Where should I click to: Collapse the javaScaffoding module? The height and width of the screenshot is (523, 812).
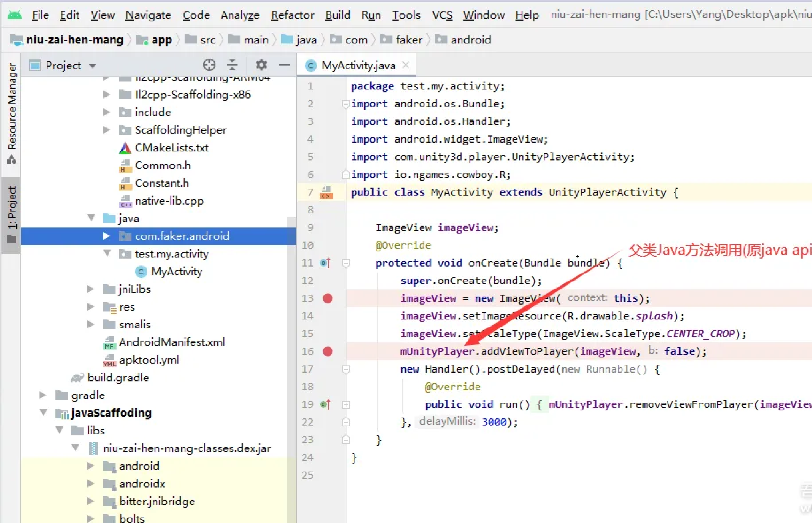point(43,413)
